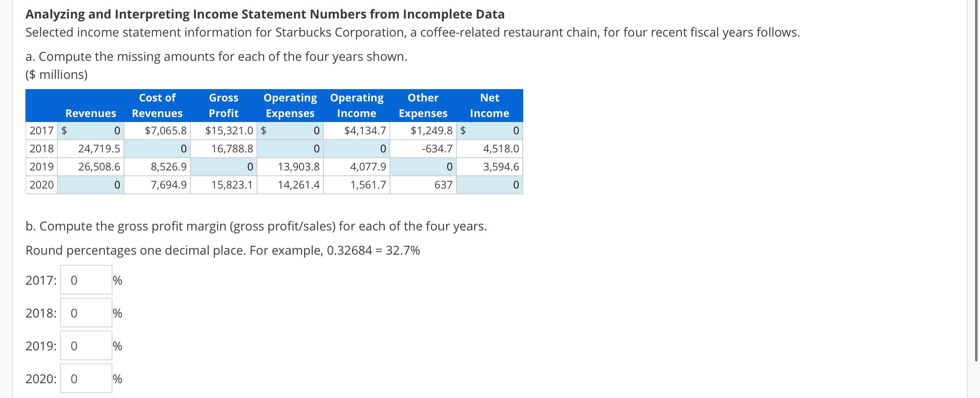Click the 2017 gross profit value $15,321.0
Screen dimensions: 980x398
tap(229, 131)
